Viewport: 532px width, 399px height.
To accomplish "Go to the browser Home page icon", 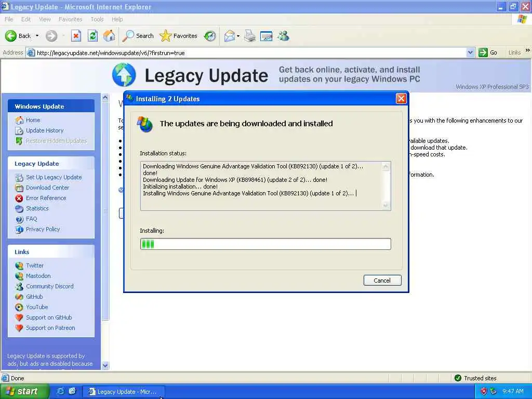I will (x=109, y=36).
